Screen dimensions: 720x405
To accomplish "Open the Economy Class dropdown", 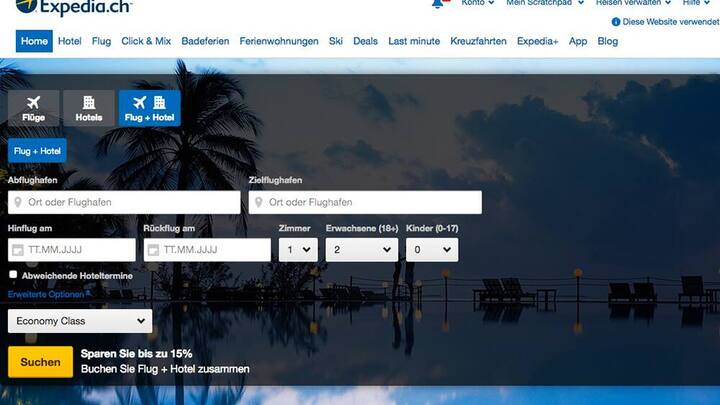I will [80, 321].
